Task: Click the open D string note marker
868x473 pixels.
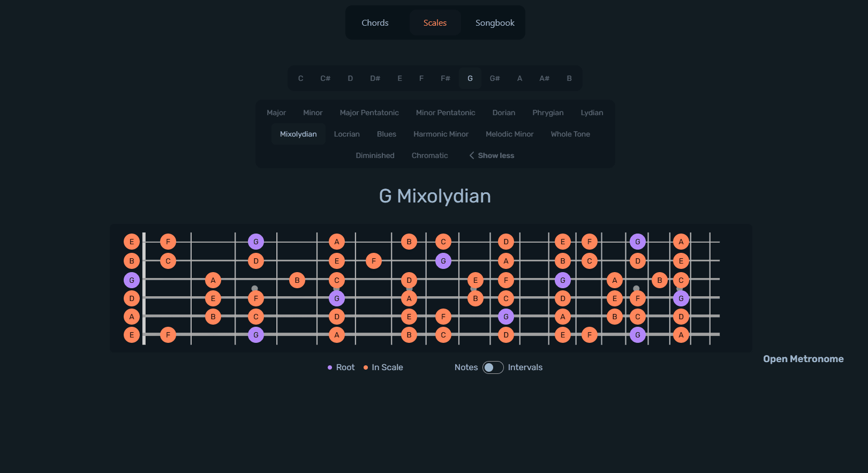Action: (x=132, y=298)
